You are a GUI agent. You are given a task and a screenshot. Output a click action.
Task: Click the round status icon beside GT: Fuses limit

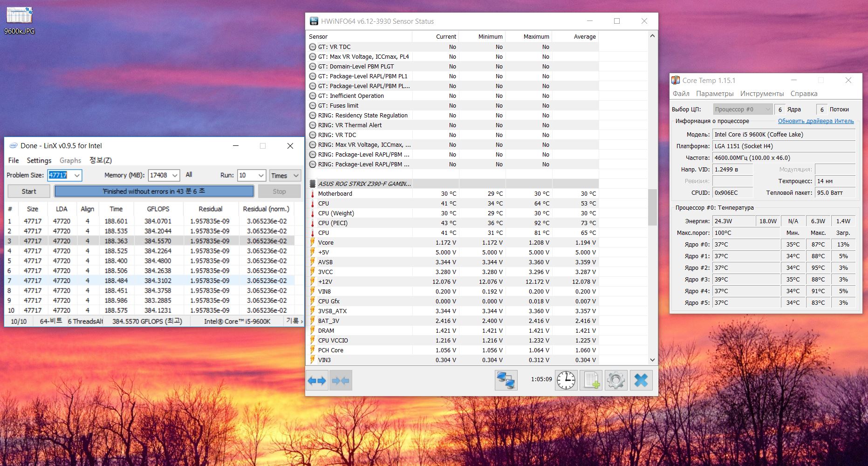[x=313, y=106]
